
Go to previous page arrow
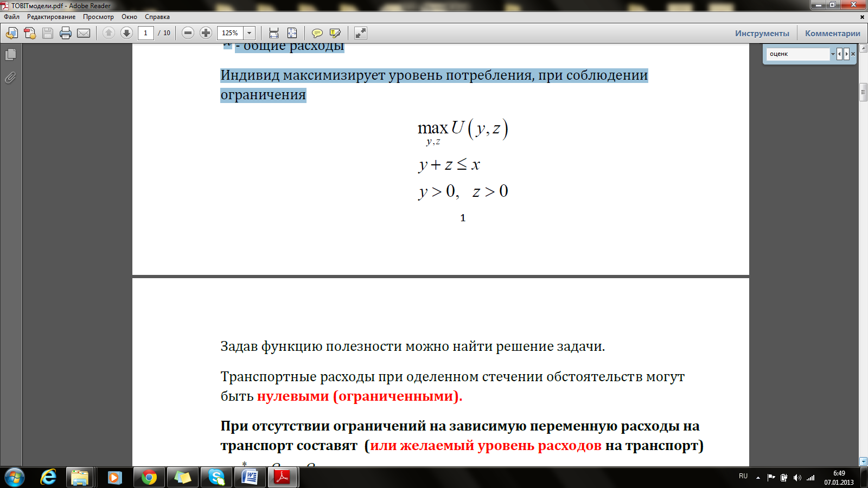(x=108, y=33)
